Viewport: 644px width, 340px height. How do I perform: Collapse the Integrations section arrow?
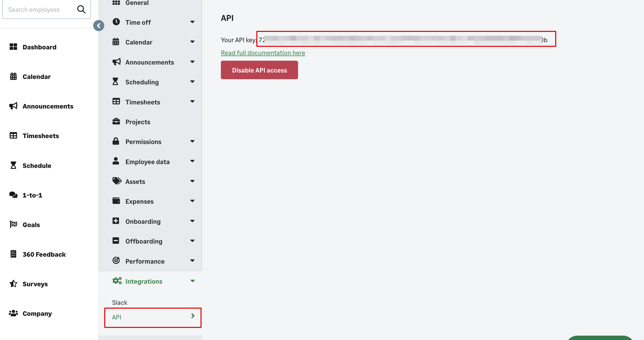coord(192,281)
